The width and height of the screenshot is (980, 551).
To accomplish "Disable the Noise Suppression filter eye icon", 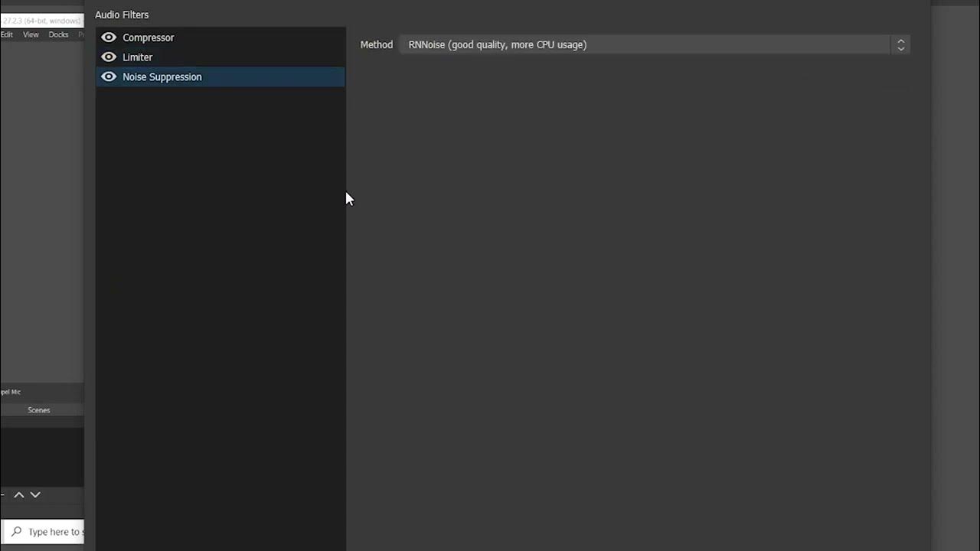I will 109,77.
